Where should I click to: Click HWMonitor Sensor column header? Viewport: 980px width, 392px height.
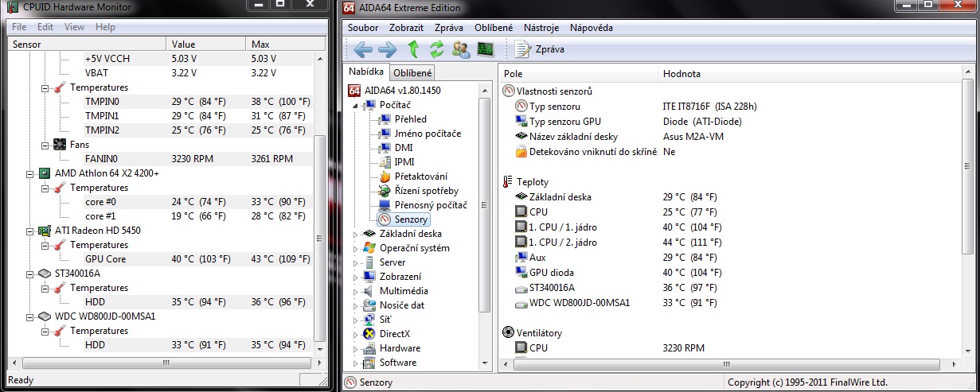click(87, 45)
